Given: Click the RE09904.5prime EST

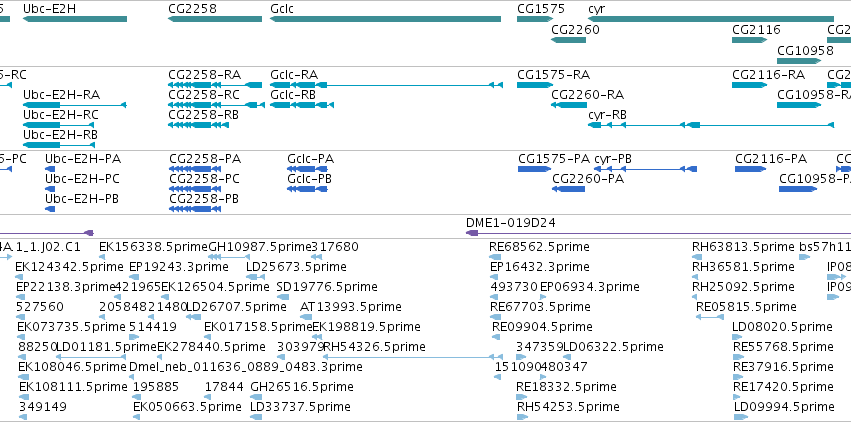Looking at the screenshot, I should [x=496, y=337].
